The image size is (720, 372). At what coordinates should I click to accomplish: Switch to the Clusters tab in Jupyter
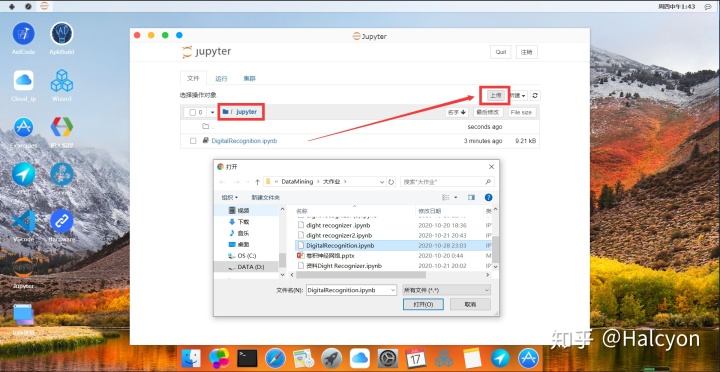249,79
